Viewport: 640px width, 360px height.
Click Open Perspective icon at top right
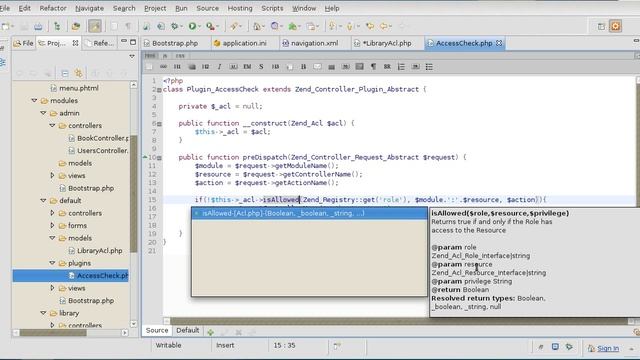click(601, 27)
